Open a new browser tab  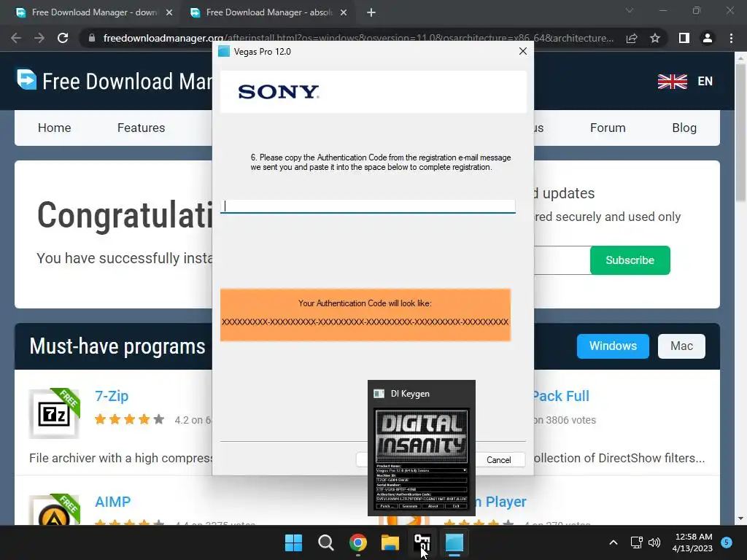(371, 12)
